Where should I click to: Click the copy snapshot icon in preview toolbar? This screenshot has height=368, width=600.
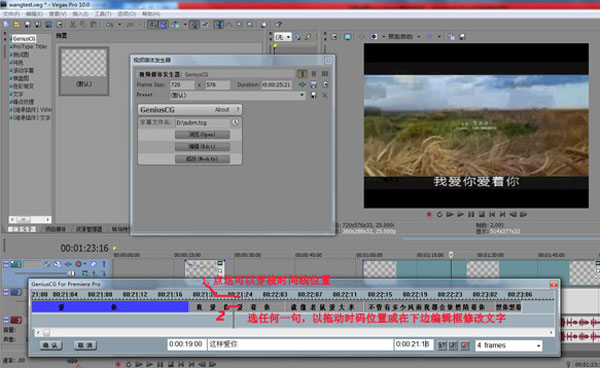452,37
